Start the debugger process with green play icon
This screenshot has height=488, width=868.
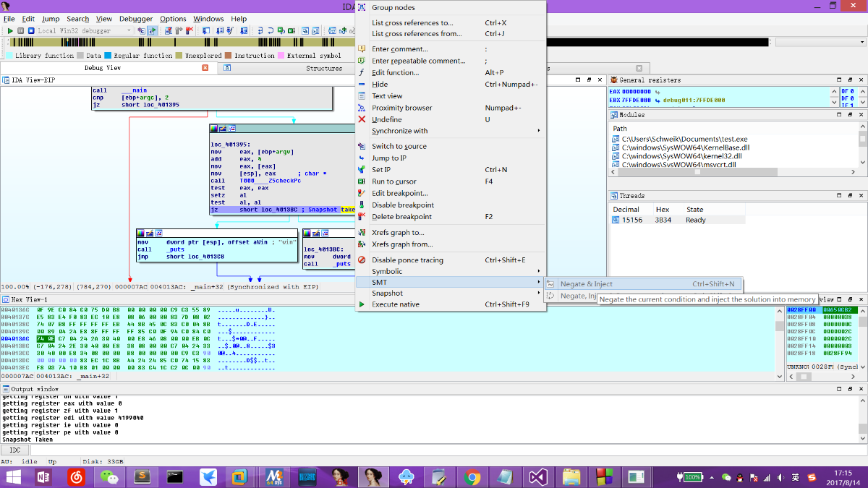click(x=10, y=31)
